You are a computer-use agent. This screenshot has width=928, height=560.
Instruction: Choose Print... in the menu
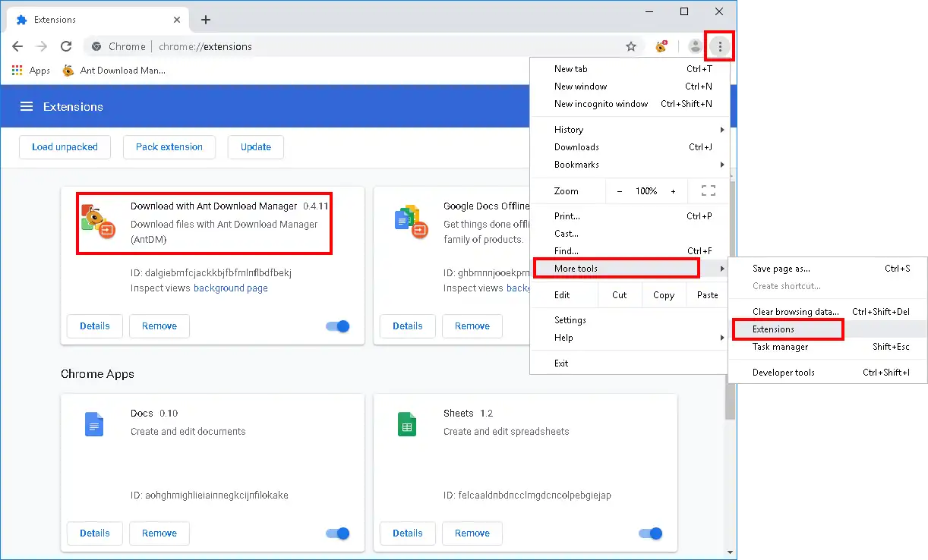click(x=630, y=216)
